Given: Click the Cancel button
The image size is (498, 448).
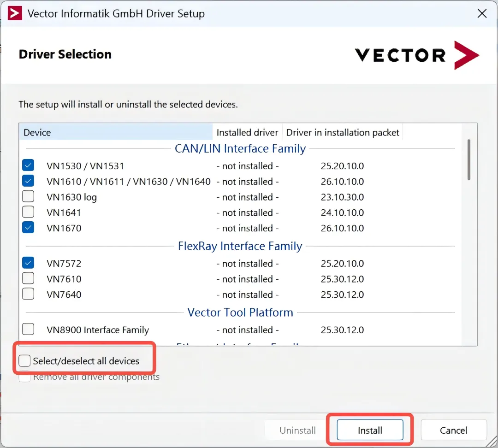Looking at the screenshot, I should click(x=454, y=430).
